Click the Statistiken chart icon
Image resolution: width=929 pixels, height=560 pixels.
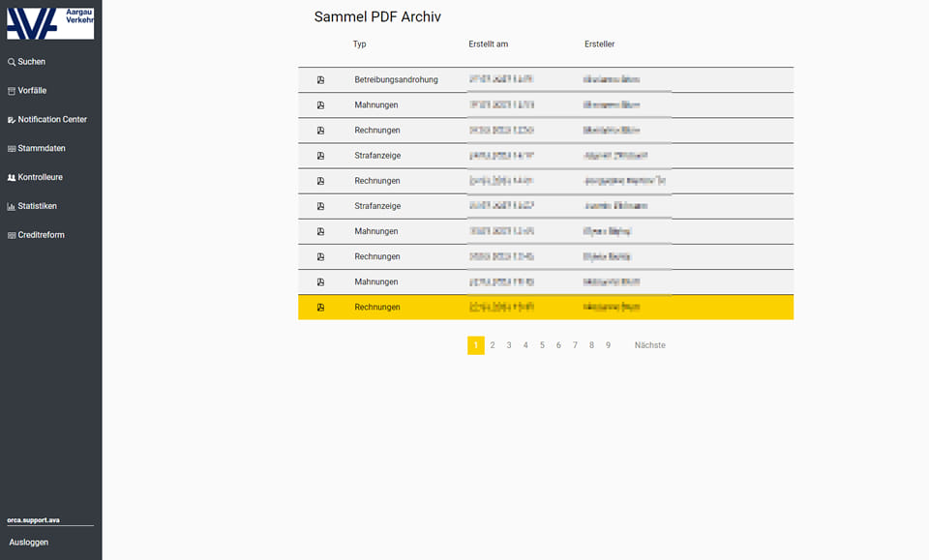(x=12, y=207)
